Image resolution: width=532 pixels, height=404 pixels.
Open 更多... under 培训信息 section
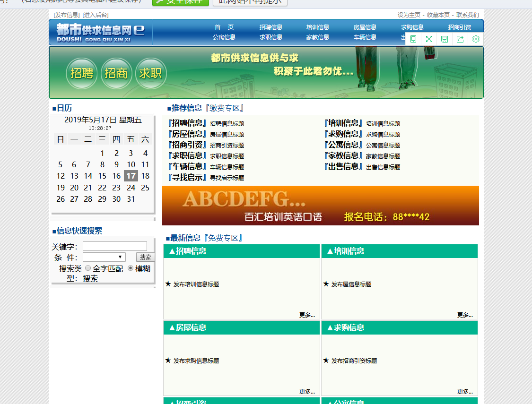coord(465,315)
